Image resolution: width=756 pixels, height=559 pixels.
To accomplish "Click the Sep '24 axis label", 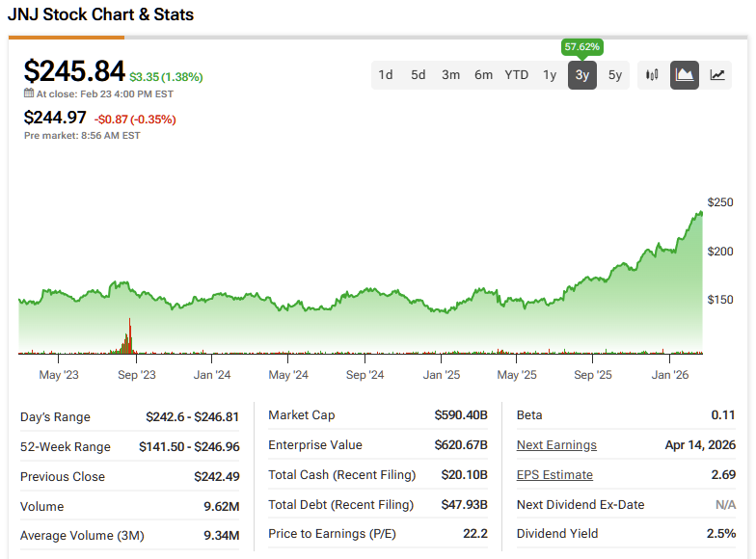I will (x=364, y=375).
